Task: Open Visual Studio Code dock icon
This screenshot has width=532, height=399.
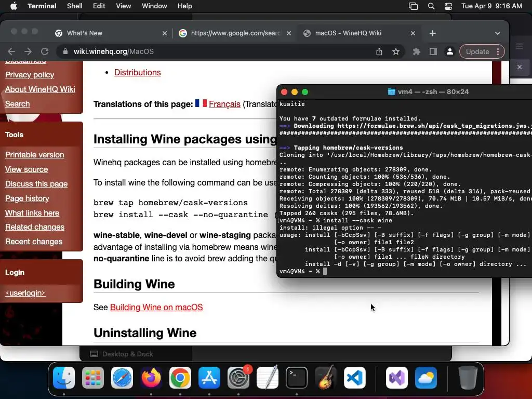Action: (x=355, y=378)
